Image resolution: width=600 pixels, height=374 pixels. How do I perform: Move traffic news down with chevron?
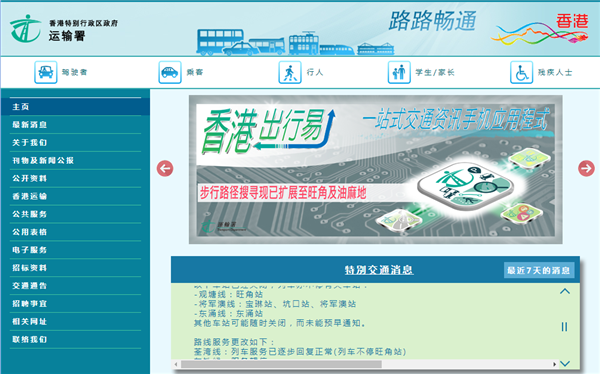565,363
